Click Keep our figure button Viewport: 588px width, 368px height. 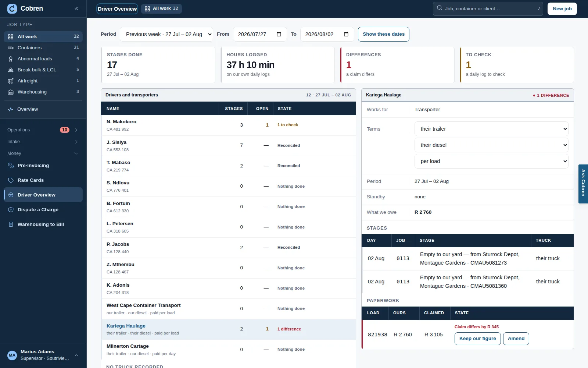pos(477,339)
